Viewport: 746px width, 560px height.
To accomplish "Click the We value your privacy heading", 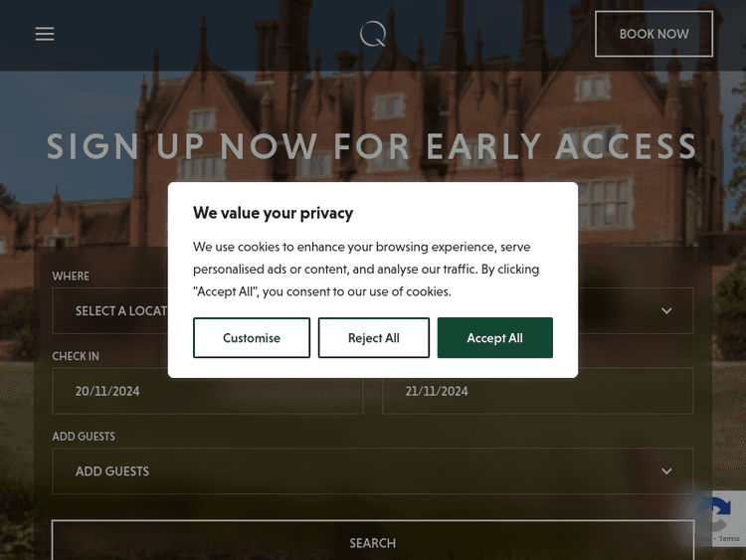I will (273, 213).
